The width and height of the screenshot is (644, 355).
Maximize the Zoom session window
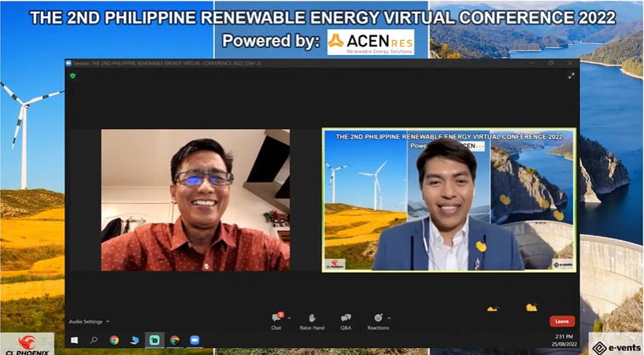[551, 63]
